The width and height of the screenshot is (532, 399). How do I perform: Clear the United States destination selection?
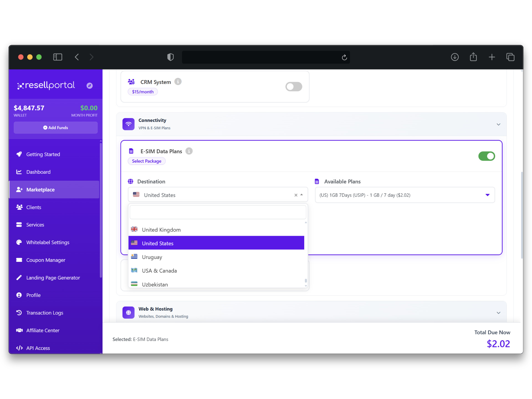(296, 195)
